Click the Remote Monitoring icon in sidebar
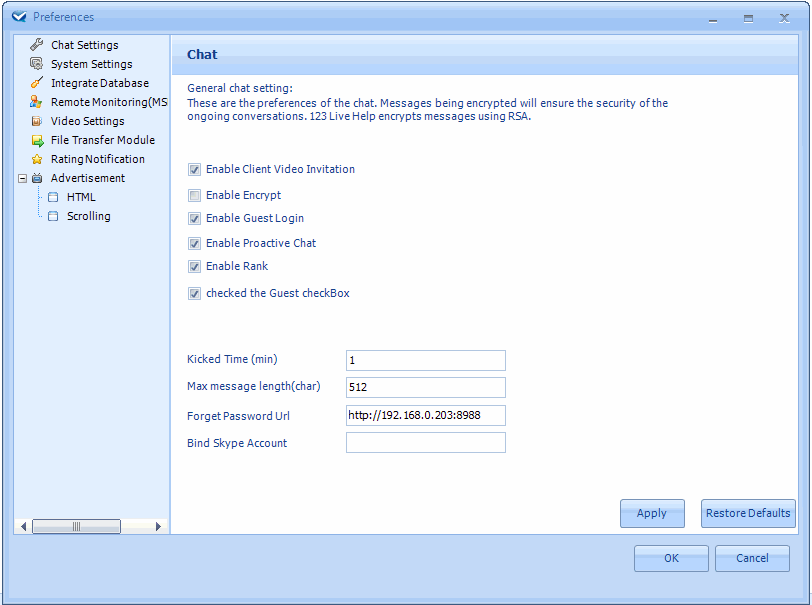This screenshot has height=605, width=812. coord(37,102)
